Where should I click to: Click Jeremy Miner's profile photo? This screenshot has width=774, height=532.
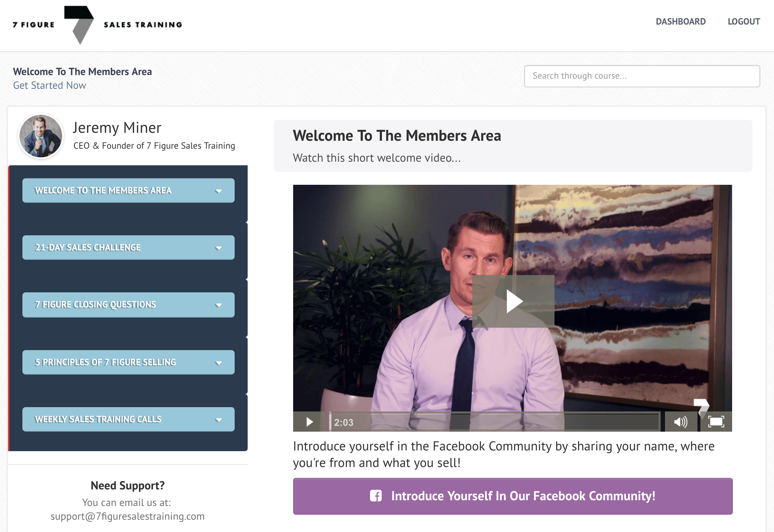pos(41,136)
